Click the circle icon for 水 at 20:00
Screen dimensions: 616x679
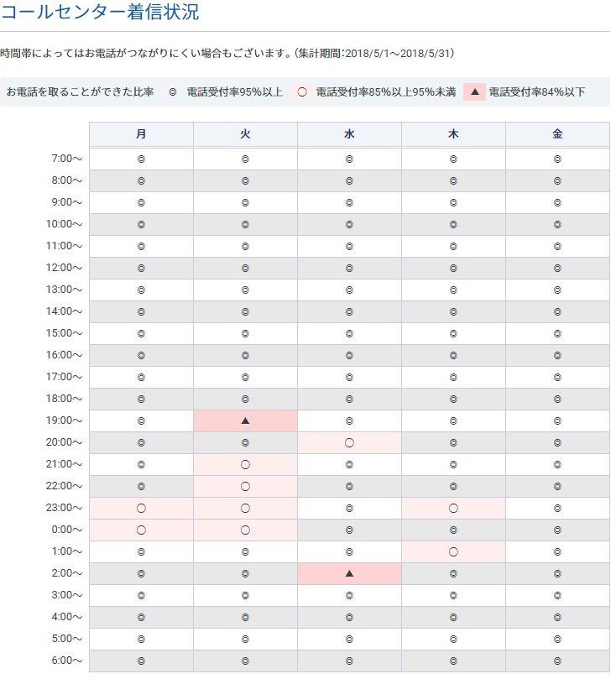tap(349, 443)
